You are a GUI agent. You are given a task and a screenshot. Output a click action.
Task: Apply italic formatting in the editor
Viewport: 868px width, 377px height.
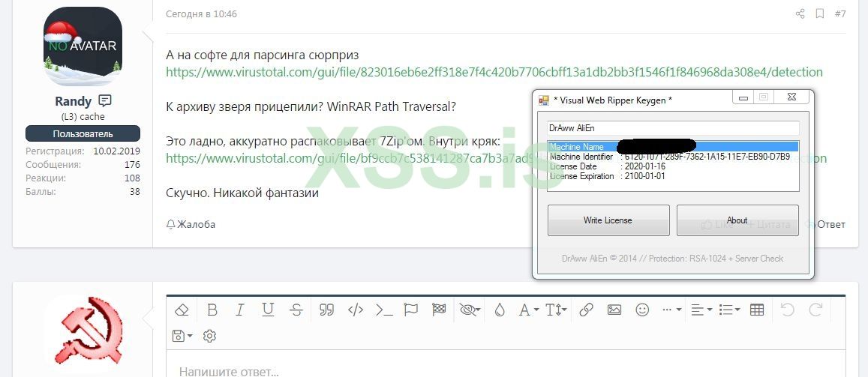(x=240, y=310)
